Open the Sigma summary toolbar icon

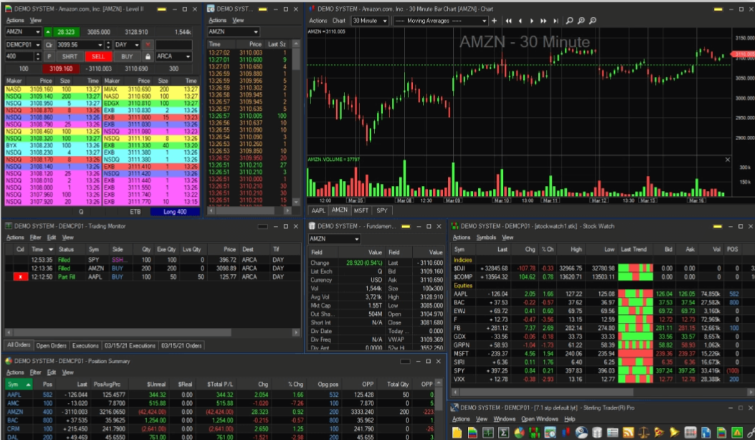click(x=504, y=432)
